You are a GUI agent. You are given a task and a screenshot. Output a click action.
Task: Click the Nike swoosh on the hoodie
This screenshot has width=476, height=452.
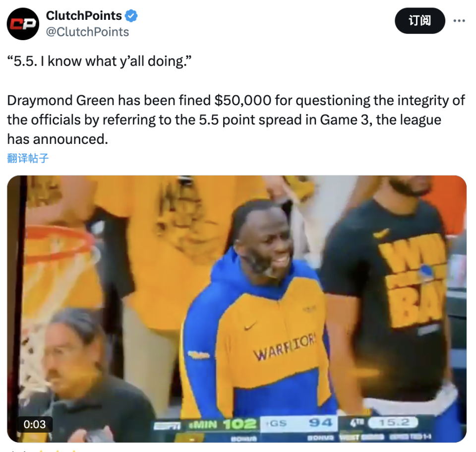point(250,326)
